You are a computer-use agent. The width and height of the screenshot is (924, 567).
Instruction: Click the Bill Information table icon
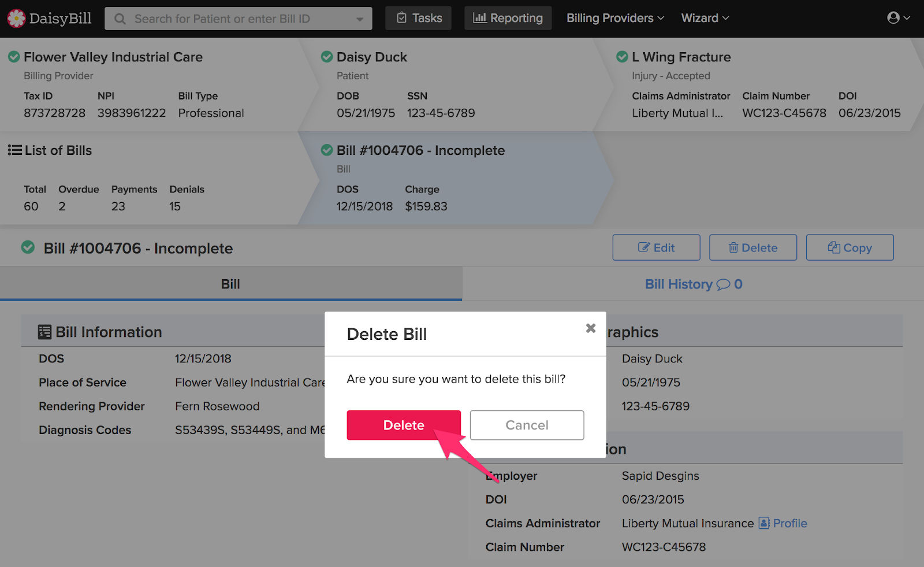click(44, 332)
